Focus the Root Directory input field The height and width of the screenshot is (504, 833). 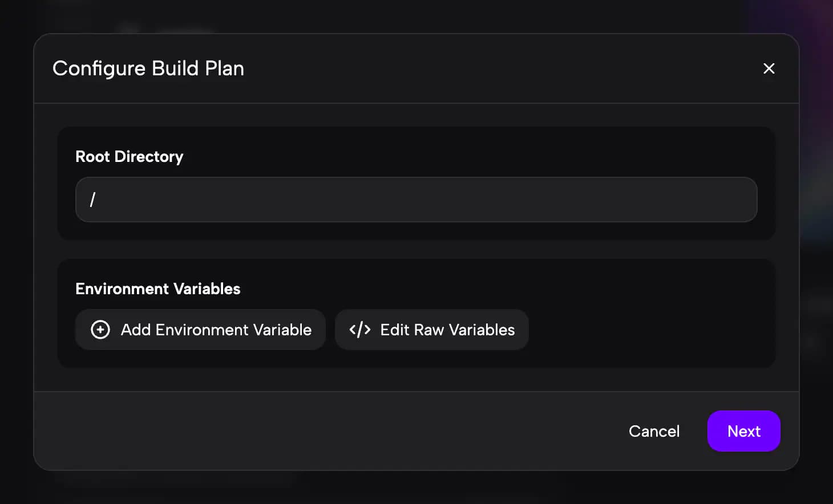tap(416, 200)
